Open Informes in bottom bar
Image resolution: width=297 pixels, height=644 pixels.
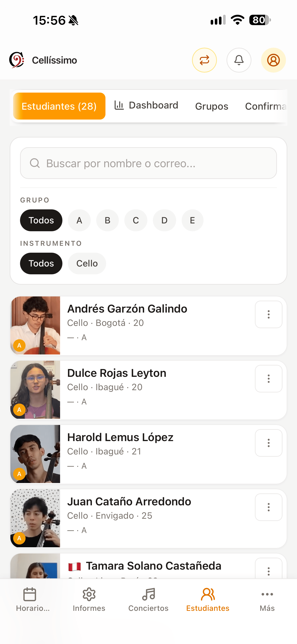tap(89, 600)
